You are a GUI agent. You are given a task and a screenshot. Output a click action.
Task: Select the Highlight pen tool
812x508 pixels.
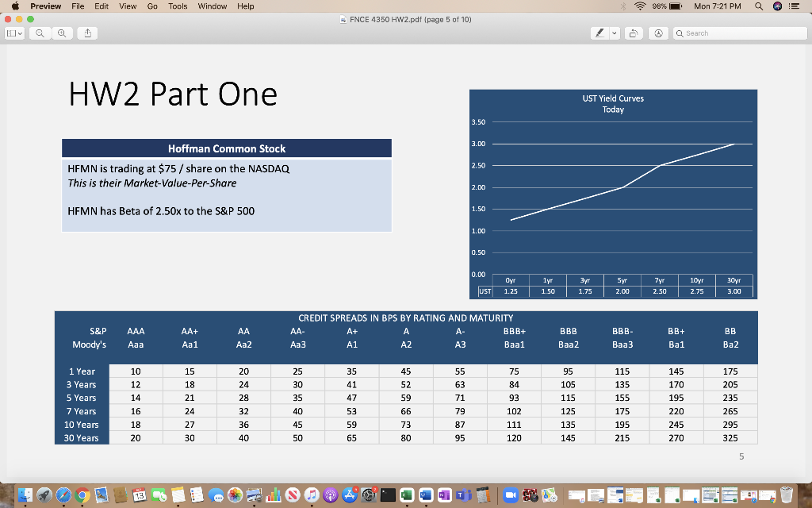tap(599, 33)
